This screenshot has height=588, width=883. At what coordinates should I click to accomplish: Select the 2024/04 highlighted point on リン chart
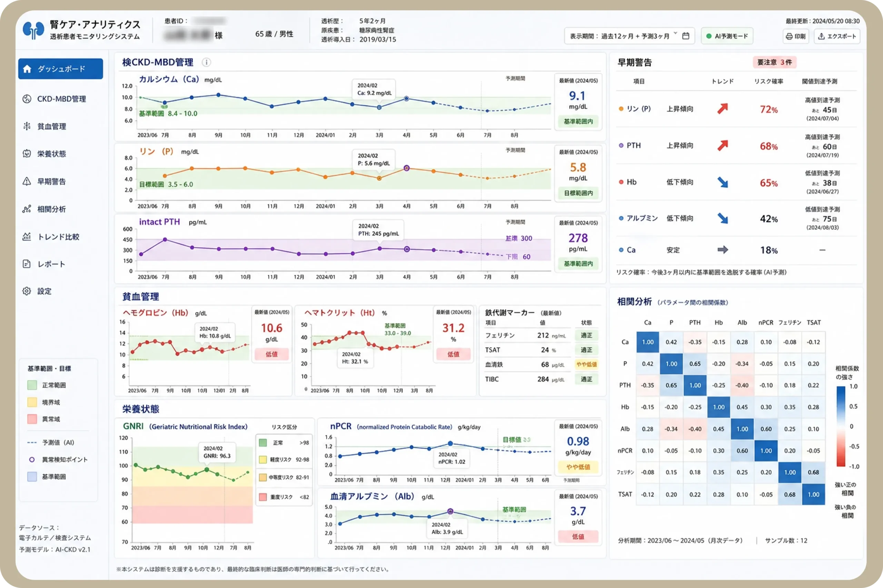pos(406,168)
